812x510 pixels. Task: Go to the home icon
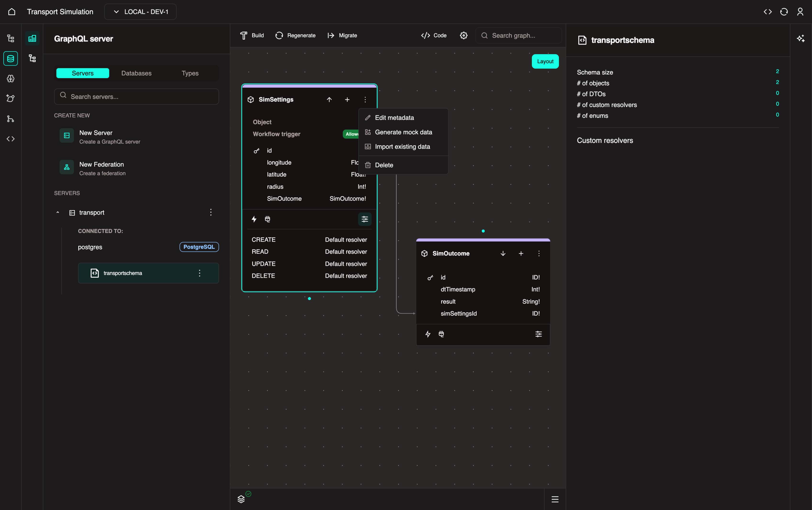click(11, 12)
